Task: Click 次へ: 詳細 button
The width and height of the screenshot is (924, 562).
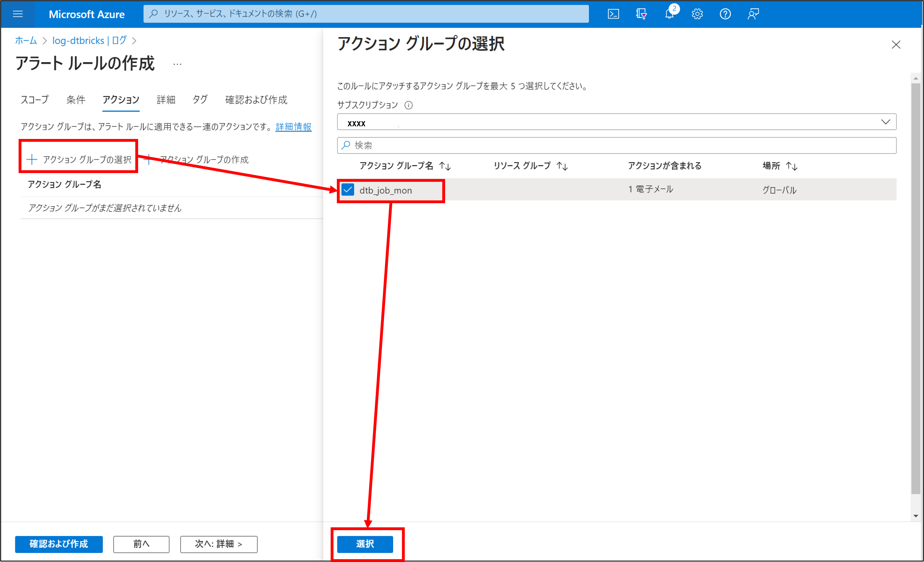Action: point(219,544)
